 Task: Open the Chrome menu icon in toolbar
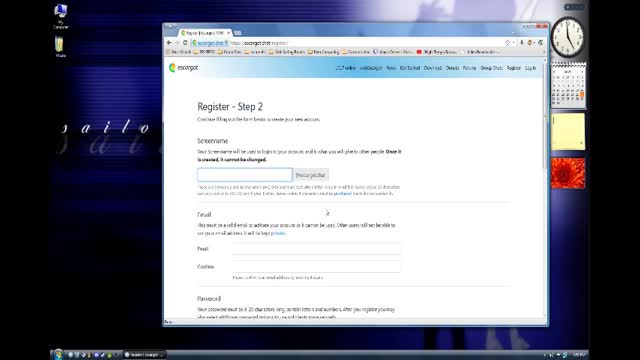pyautogui.click(x=541, y=42)
